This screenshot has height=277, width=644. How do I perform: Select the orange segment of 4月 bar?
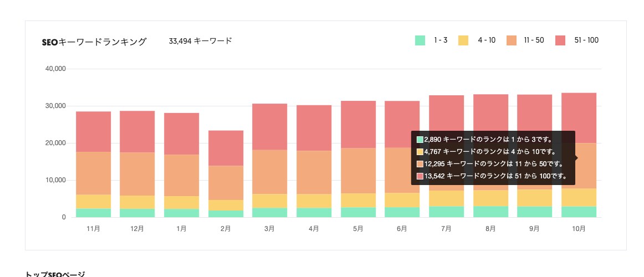pyautogui.click(x=314, y=172)
